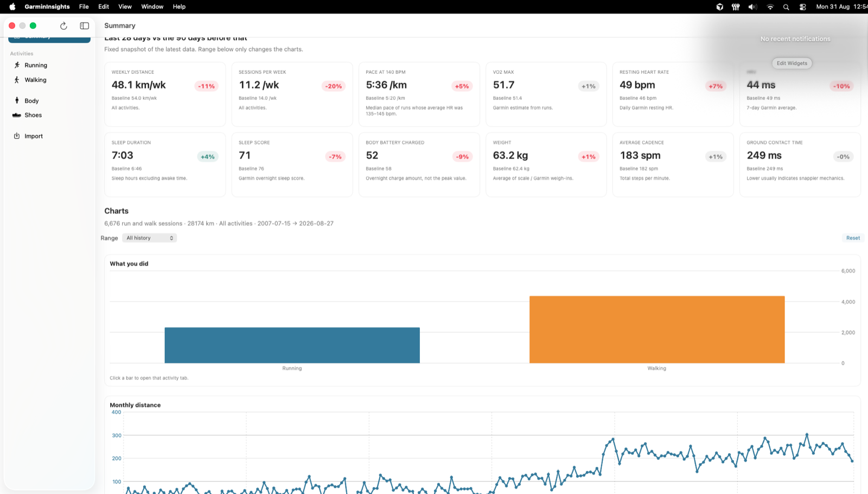
Task: Click the +5% badge on Pace card
Action: 462,86
